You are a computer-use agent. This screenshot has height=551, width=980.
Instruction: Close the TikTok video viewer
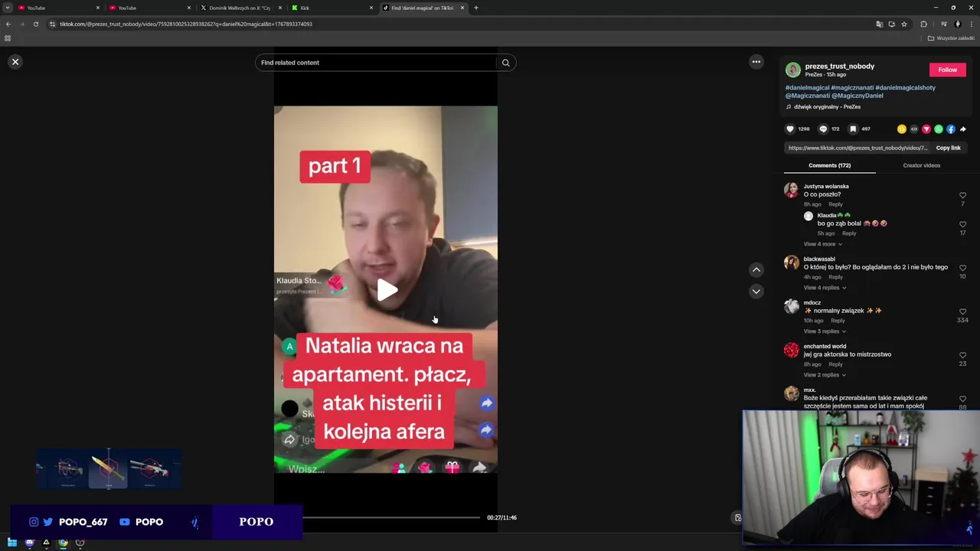(x=15, y=62)
